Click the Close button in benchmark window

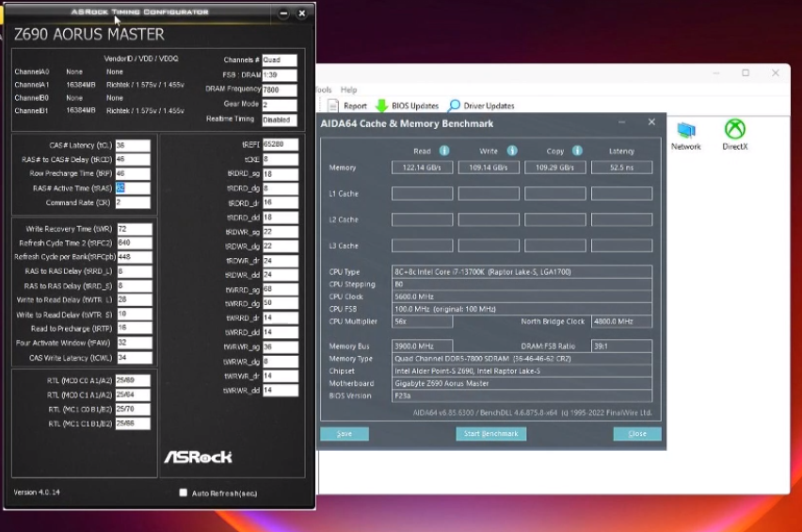pos(637,434)
